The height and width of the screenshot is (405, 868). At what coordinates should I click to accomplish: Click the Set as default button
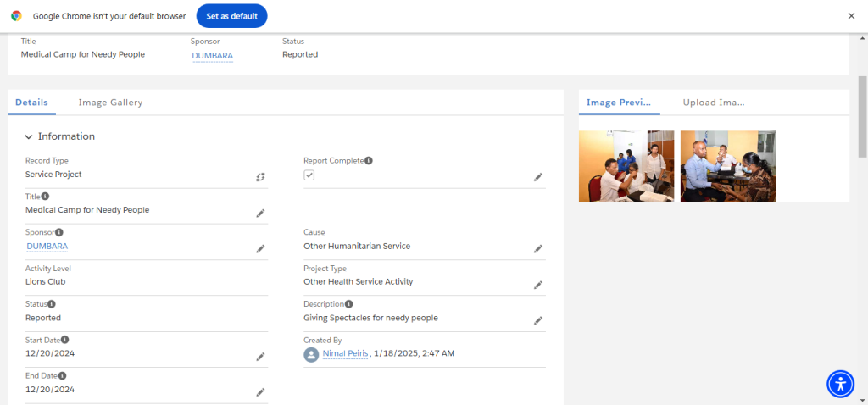coord(232,16)
